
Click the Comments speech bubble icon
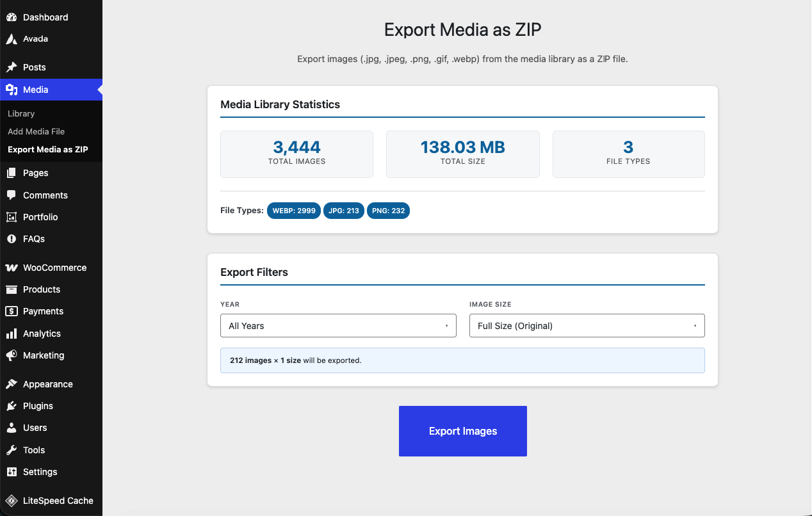tap(12, 195)
